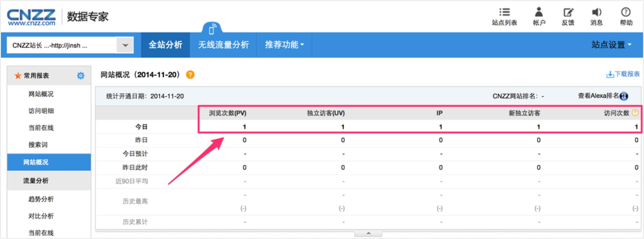The image size is (644, 239).
Task: Select 趋势分析 under 流量分析
Action: (41, 199)
